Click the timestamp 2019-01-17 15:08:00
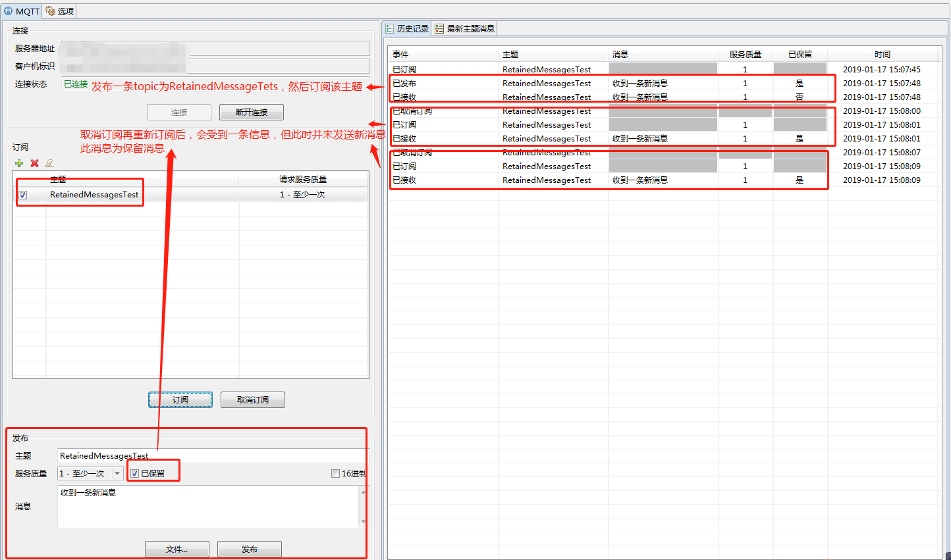The image size is (951, 560). coord(882,111)
